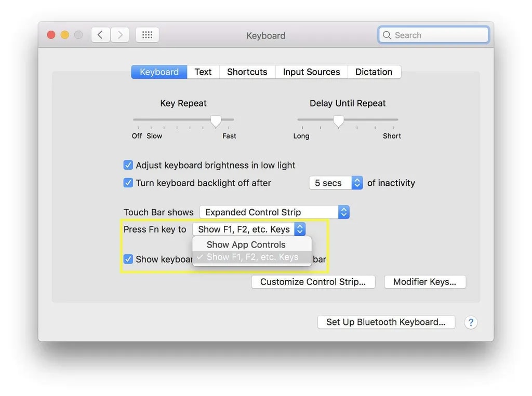This screenshot has width=532, height=396.
Task: Click the help question mark button
Action: pos(471,322)
